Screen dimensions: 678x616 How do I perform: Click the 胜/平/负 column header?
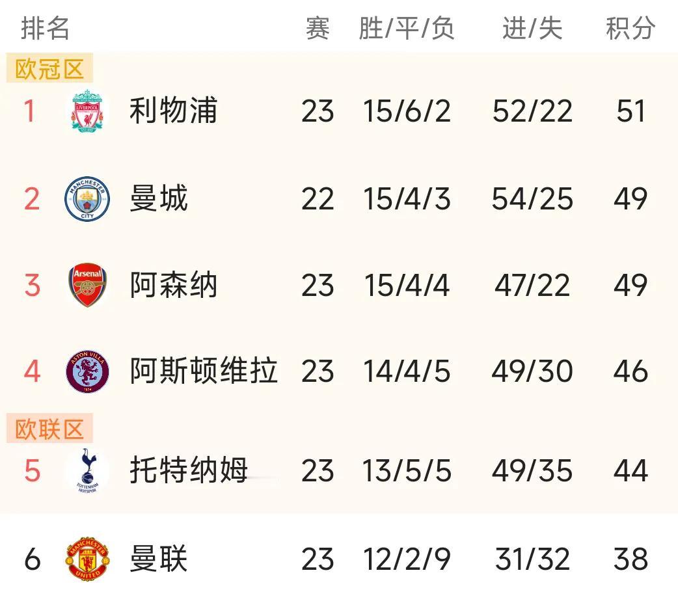(407, 29)
